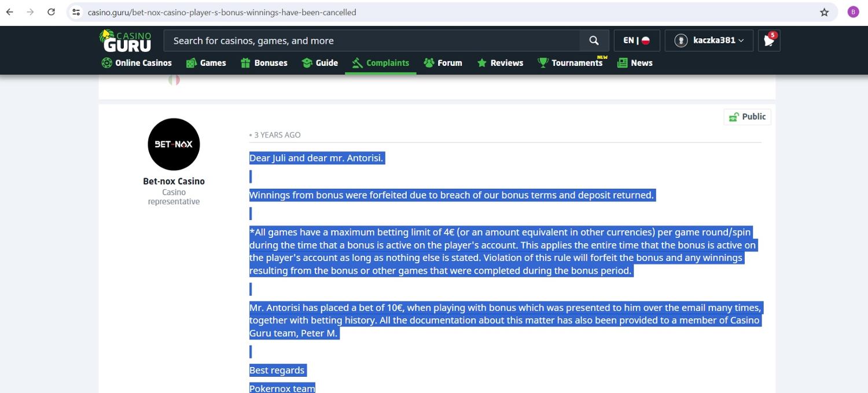Open the Online Casinos menu
868x393 pixels.
coord(137,63)
